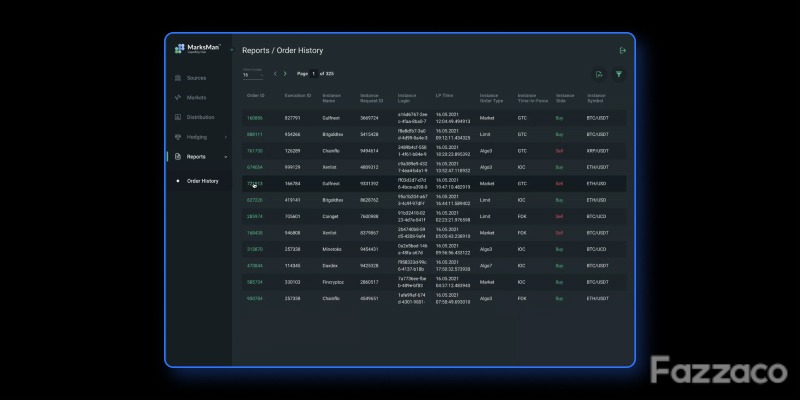The height and width of the screenshot is (400, 800).
Task: Click the export file icon button
Action: point(599,74)
